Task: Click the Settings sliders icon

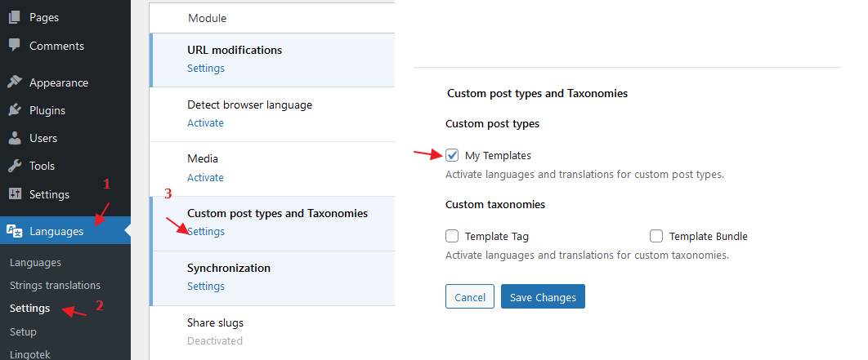Action: (15, 194)
